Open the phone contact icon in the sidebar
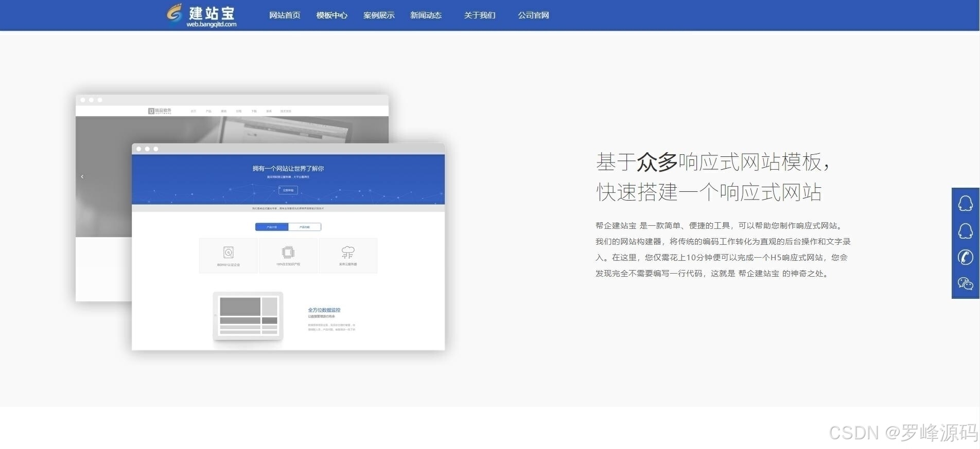Screen dimensions: 980x449 [x=966, y=257]
